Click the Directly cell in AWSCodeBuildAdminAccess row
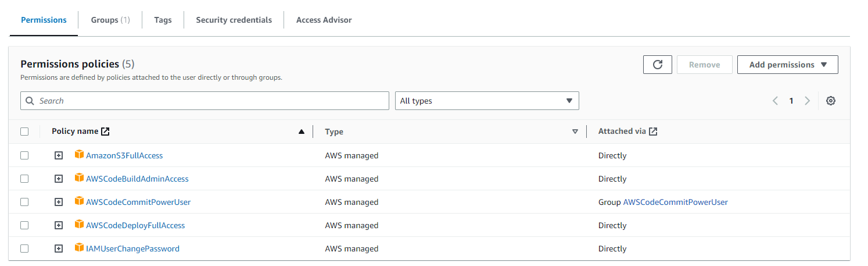 [612, 179]
